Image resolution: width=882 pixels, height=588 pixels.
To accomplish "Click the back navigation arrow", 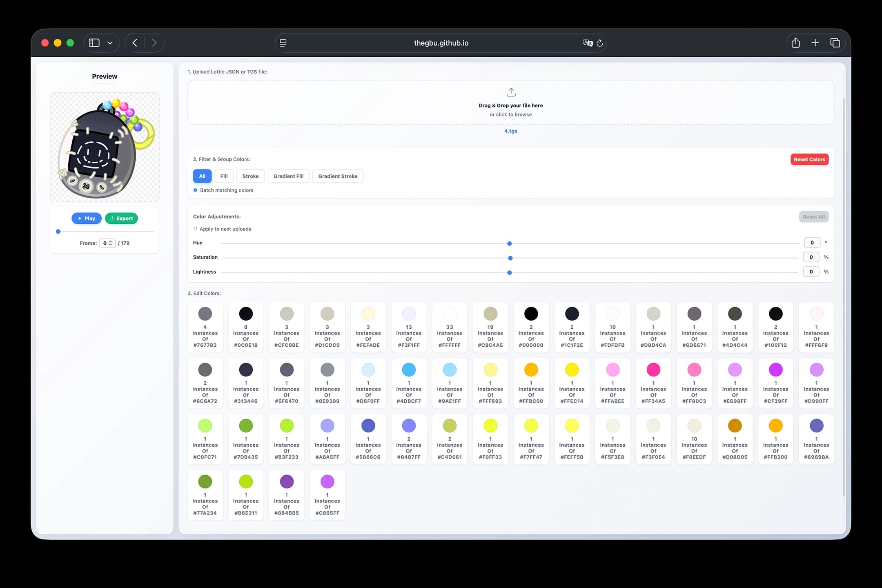I will [x=135, y=42].
